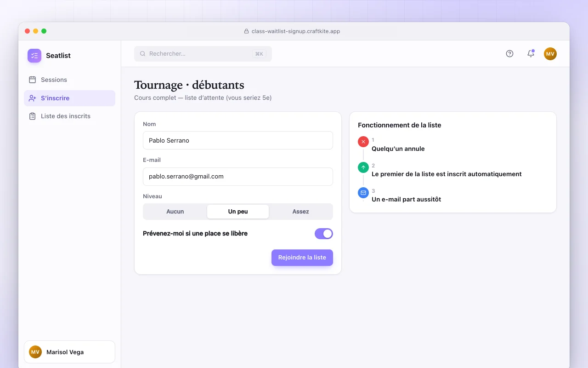This screenshot has height=368, width=588.
Task: Click the lock icon in address bar
Action: pyautogui.click(x=246, y=31)
